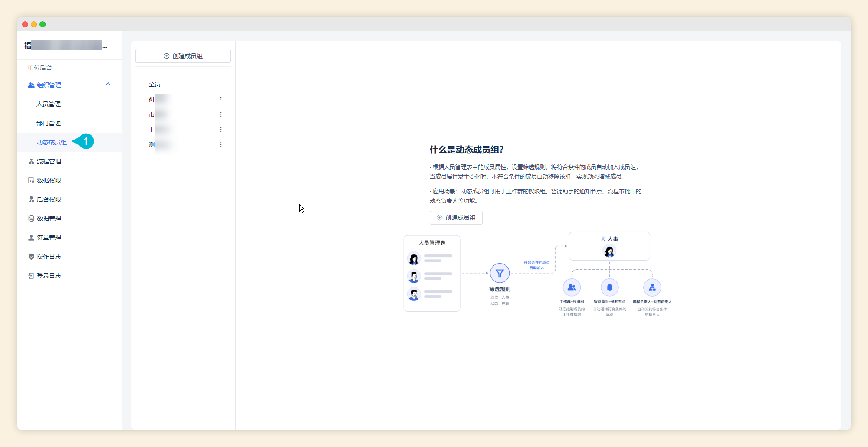Click the macOS yellow minimize window button
This screenshot has height=447, width=868.
(x=34, y=24)
